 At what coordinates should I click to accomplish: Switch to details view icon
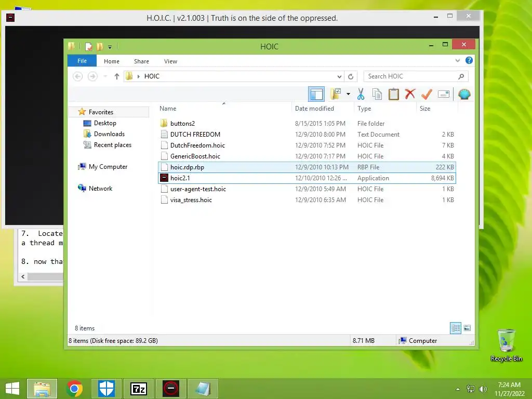(x=455, y=328)
